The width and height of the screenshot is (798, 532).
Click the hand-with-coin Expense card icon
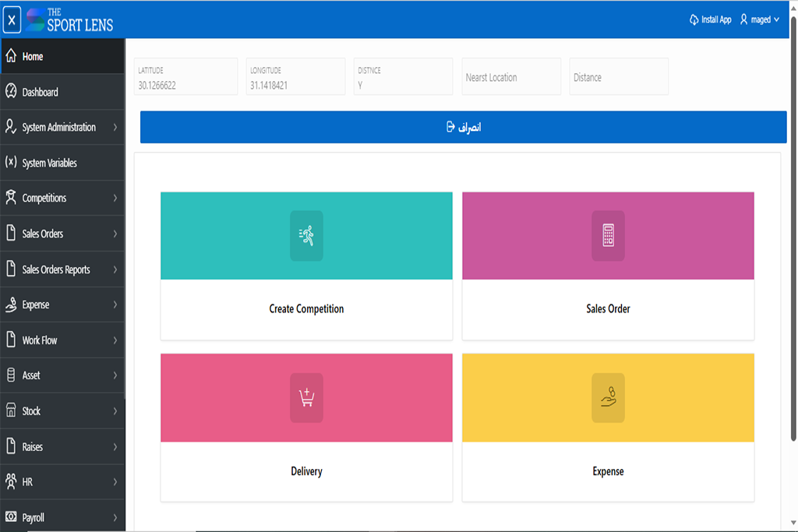click(608, 398)
